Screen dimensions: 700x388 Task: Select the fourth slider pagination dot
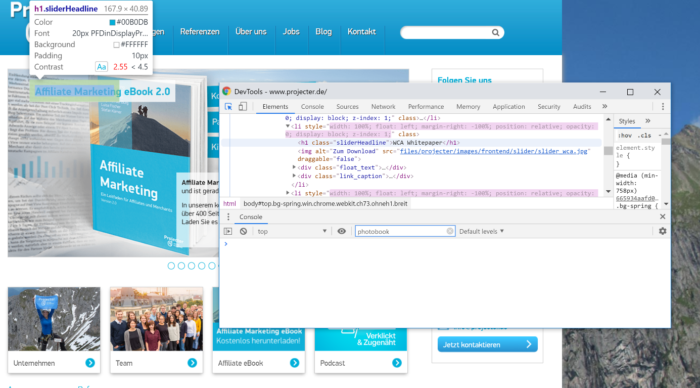202,266
